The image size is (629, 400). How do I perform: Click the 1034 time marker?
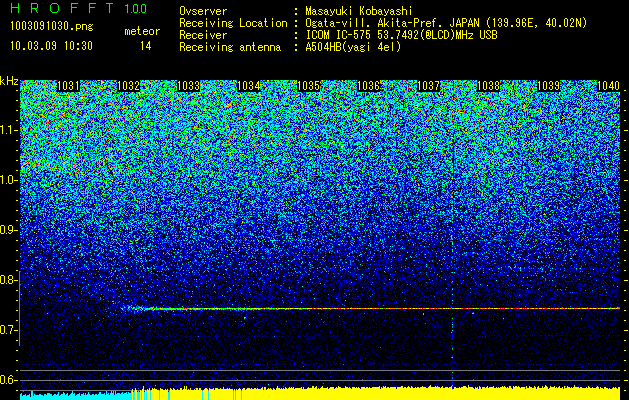coord(249,86)
